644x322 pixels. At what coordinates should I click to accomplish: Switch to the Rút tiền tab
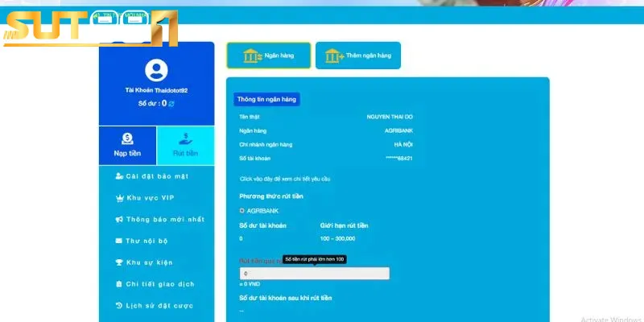tap(185, 145)
